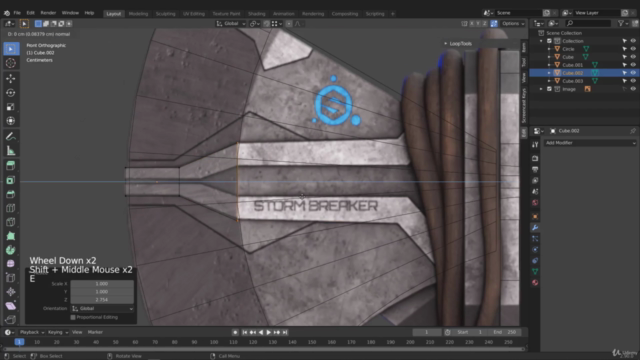
Task: Open the Add Modifier dropdown
Action: [590, 143]
